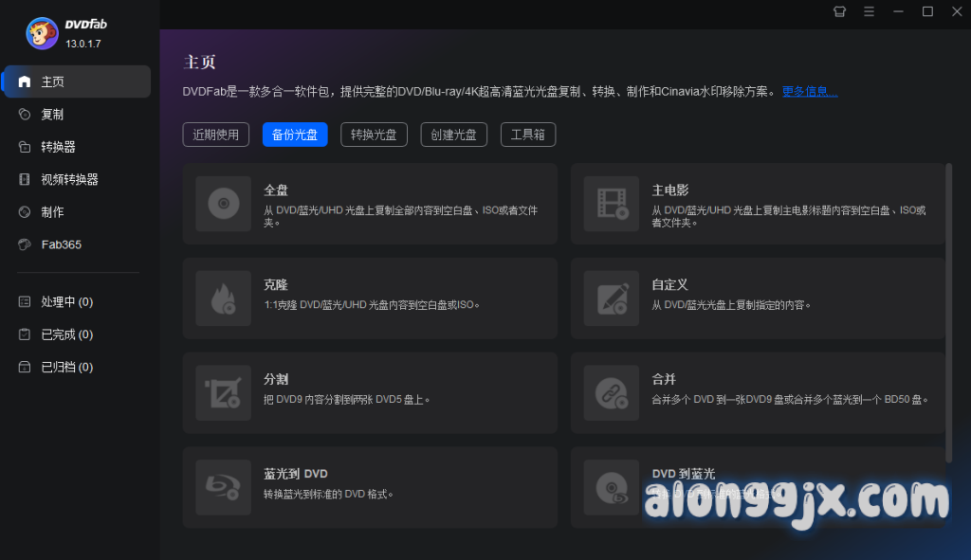Click the 全盘 full disc icon

223,204
